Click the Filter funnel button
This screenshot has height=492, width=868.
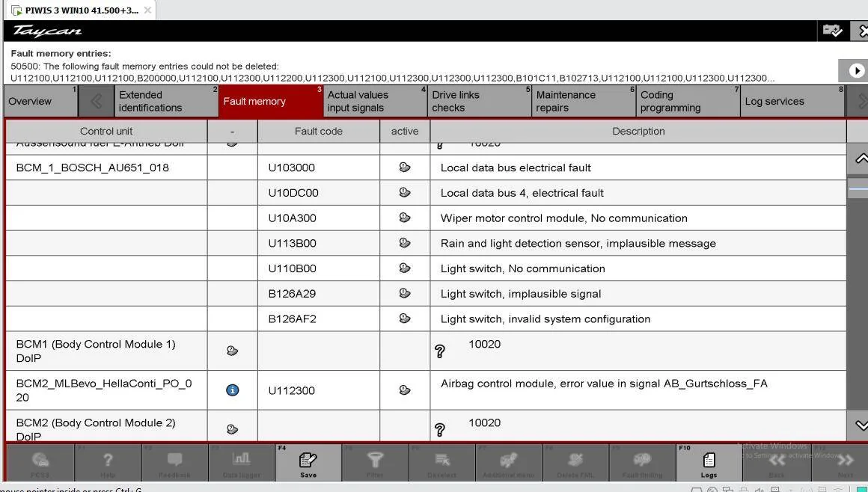click(375, 463)
